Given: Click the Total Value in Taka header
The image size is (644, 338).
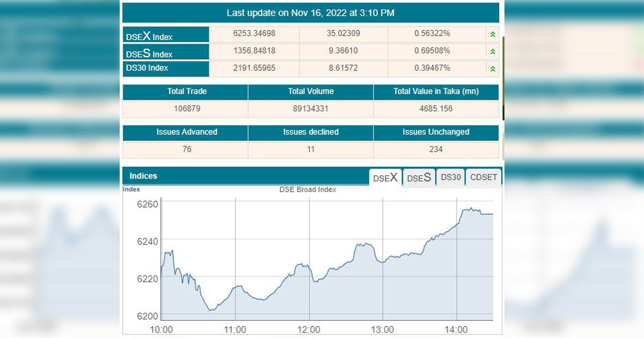Looking at the screenshot, I should [436, 92].
